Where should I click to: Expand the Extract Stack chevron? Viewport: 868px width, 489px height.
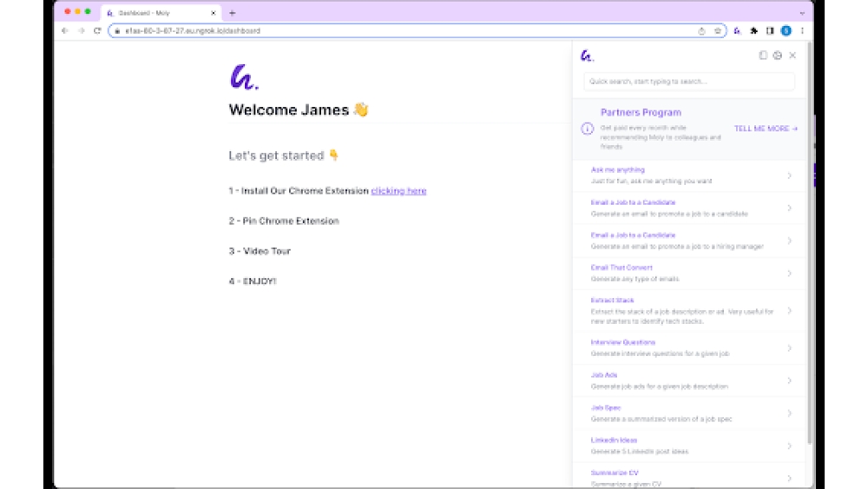point(789,311)
